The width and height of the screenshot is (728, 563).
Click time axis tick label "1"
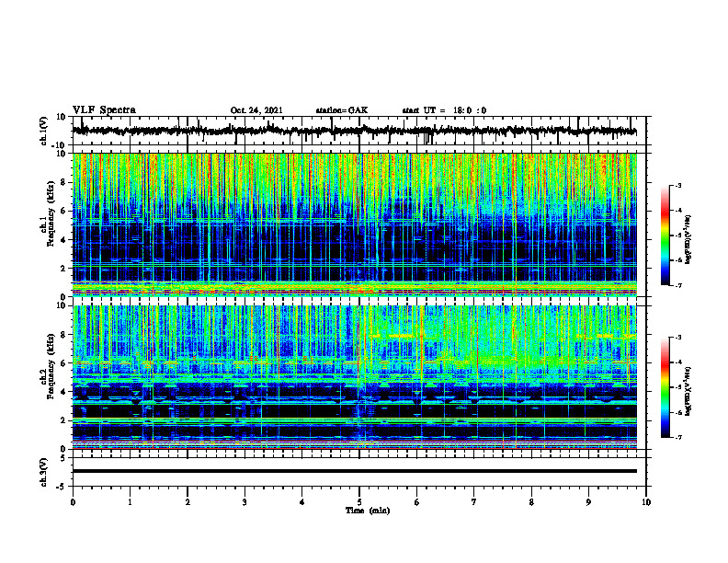(130, 502)
